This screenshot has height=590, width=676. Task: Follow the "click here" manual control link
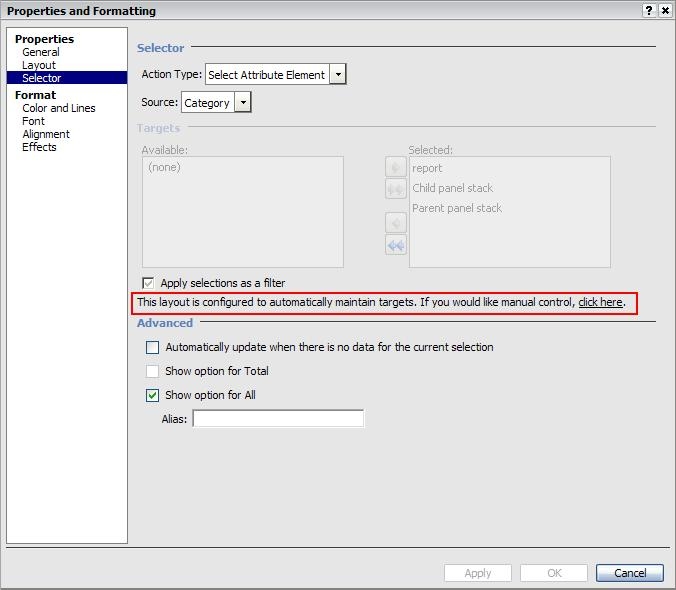pyautogui.click(x=600, y=302)
